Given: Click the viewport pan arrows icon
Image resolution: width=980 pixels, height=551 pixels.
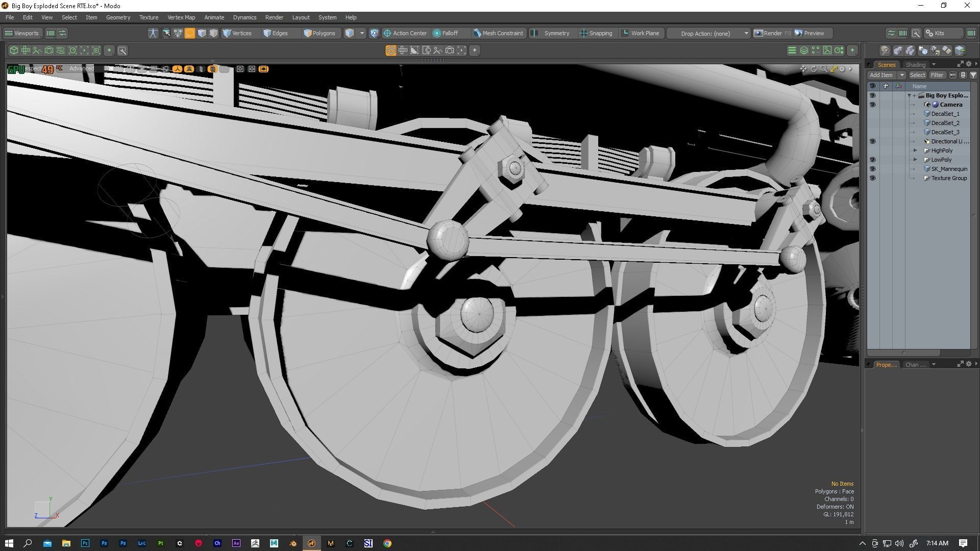Looking at the screenshot, I should point(803,69).
